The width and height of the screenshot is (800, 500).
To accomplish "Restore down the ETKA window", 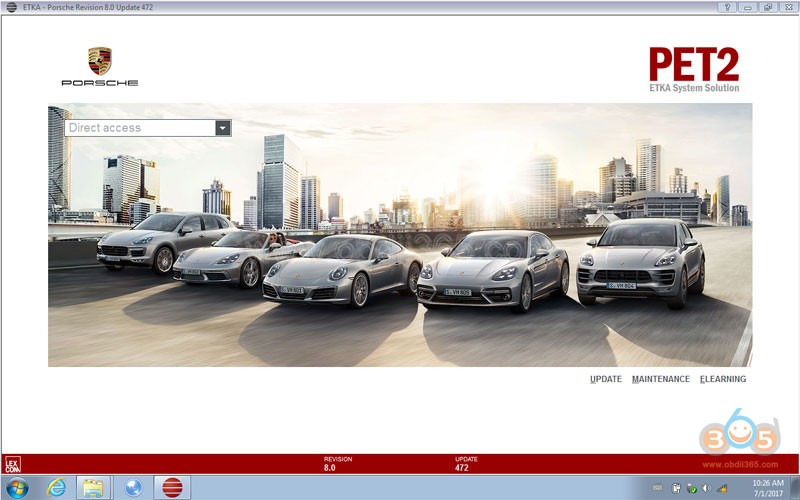I will point(767,7).
